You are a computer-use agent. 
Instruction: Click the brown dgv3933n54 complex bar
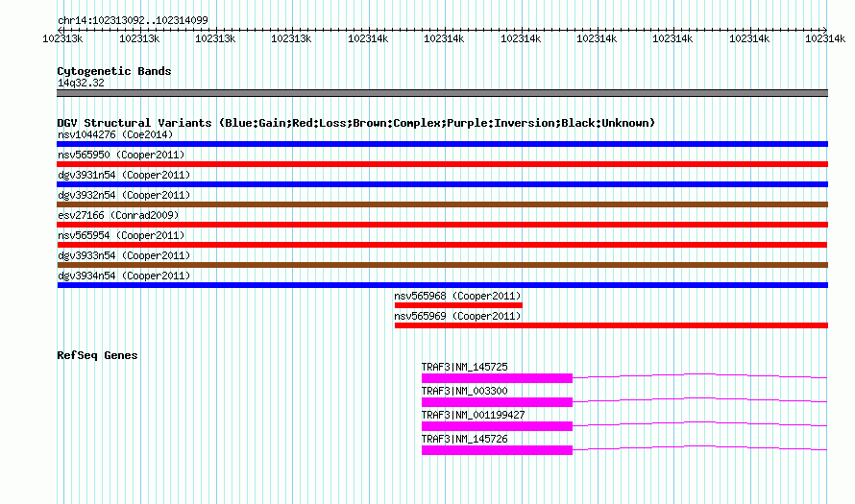[442, 265]
